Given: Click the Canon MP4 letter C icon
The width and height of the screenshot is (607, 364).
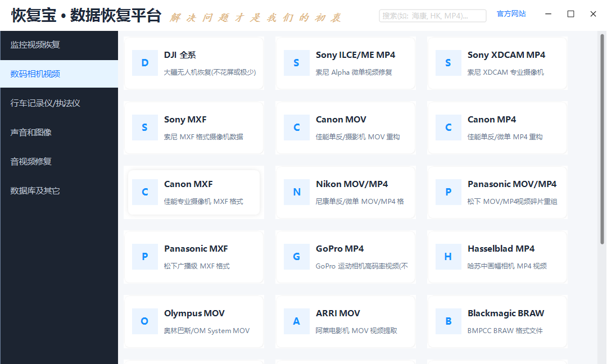Looking at the screenshot, I should pos(449,128).
